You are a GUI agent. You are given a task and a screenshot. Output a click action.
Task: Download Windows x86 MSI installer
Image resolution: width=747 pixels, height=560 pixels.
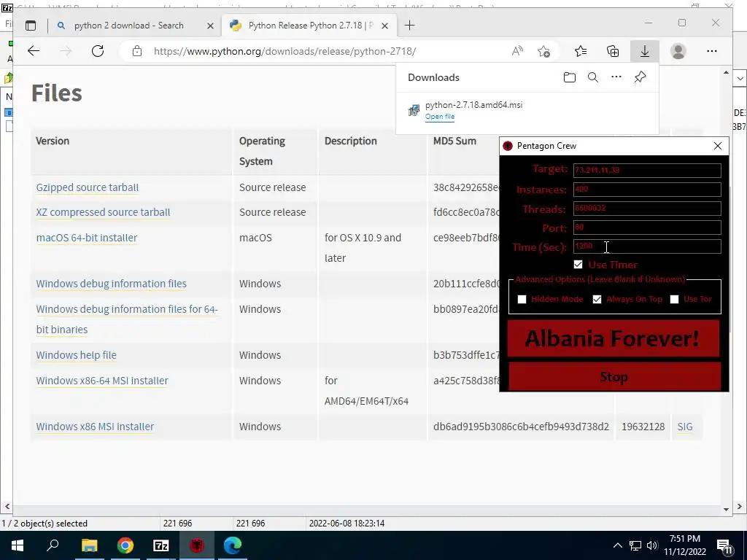[x=95, y=426]
